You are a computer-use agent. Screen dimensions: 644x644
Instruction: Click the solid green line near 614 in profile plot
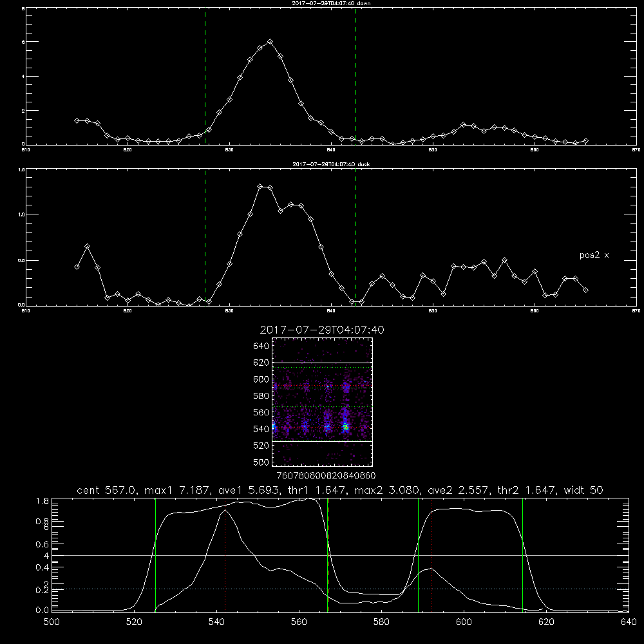522,554
